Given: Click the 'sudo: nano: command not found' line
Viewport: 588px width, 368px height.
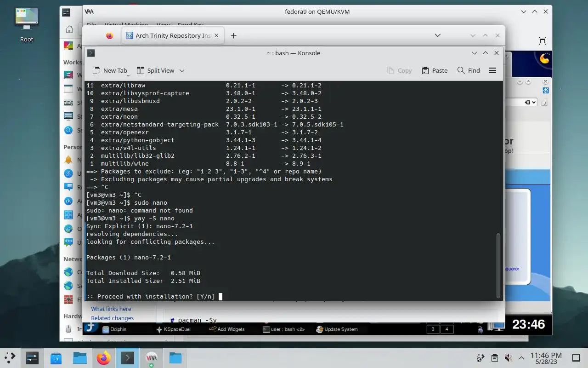Looking at the screenshot, I should pos(140,210).
